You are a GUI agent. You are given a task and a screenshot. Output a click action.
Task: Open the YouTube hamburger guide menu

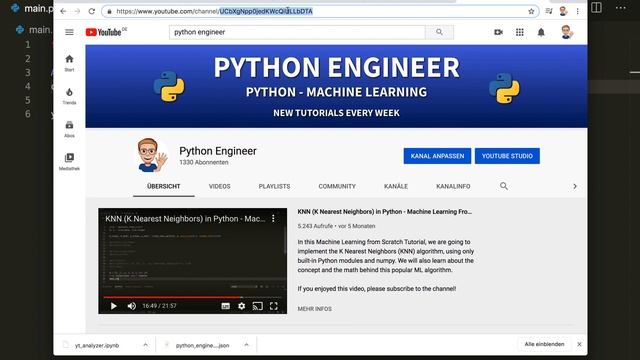coord(69,32)
